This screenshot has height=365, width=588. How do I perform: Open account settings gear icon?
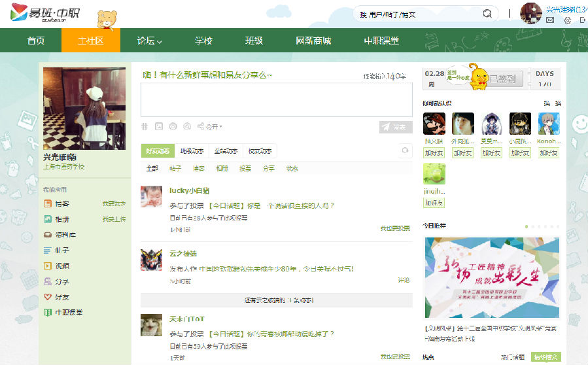[566, 20]
